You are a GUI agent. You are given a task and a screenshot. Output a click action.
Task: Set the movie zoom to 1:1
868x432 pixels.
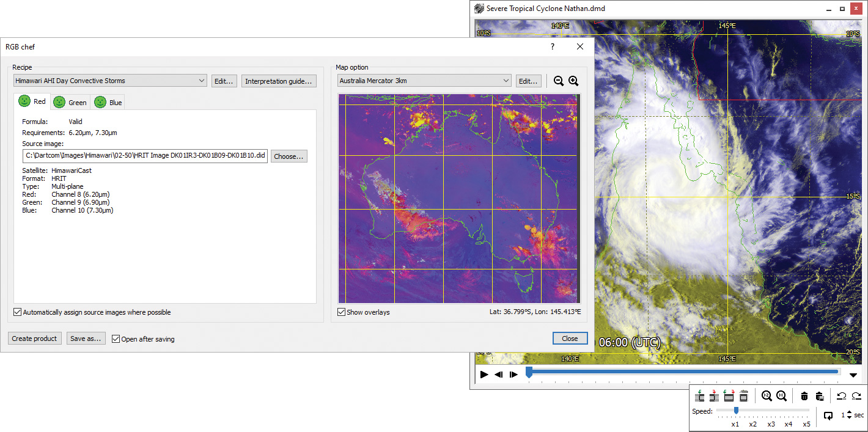[x=781, y=396]
